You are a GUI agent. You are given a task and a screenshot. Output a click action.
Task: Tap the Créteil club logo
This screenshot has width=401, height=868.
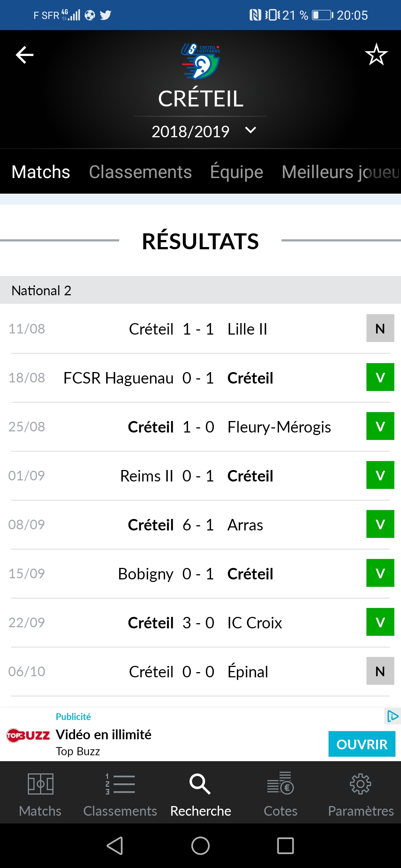pos(200,61)
